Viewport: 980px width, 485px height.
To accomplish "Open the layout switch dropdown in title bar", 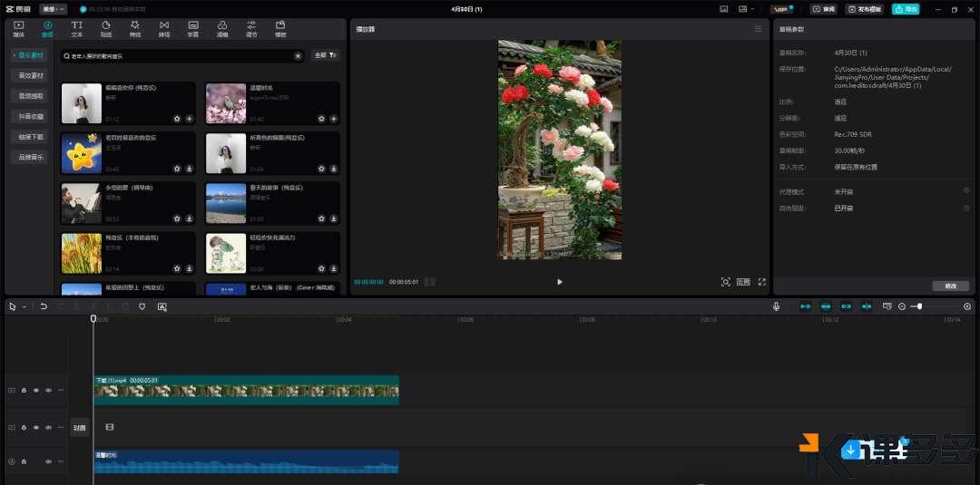I will point(746,9).
